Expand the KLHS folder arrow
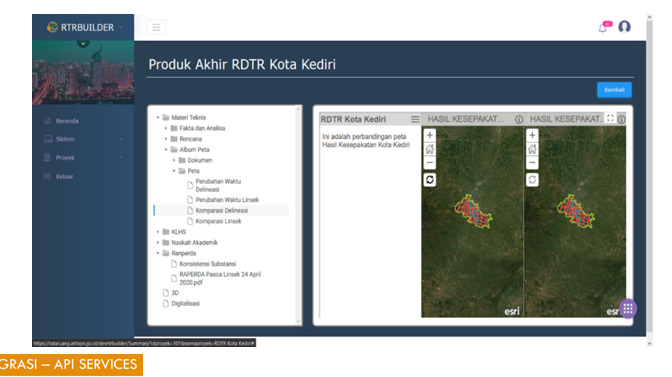 (x=158, y=232)
